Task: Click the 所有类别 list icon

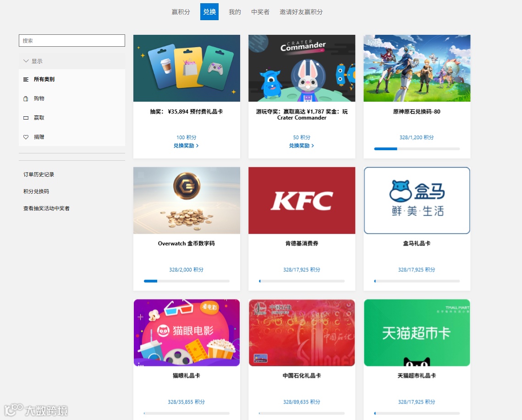Action: [26, 79]
